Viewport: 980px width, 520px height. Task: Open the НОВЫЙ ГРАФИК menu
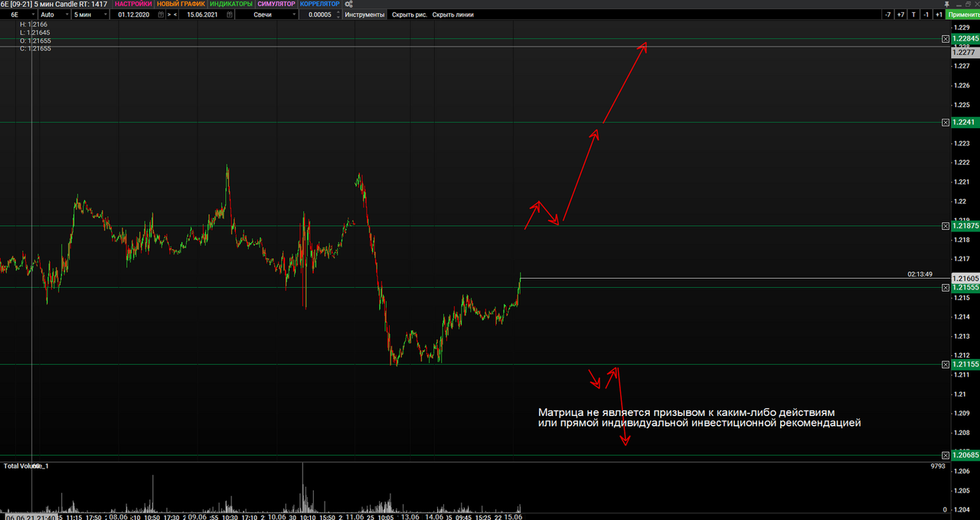coord(181,4)
